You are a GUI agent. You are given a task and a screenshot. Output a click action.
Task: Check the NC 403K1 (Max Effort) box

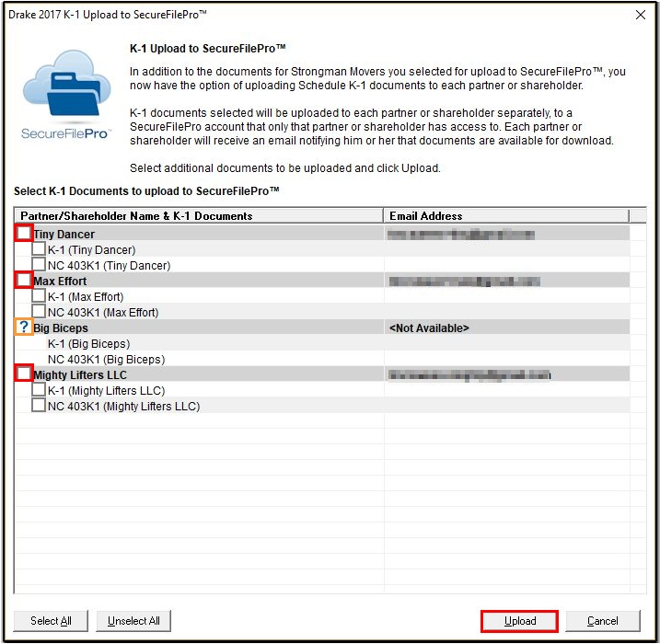[39, 312]
